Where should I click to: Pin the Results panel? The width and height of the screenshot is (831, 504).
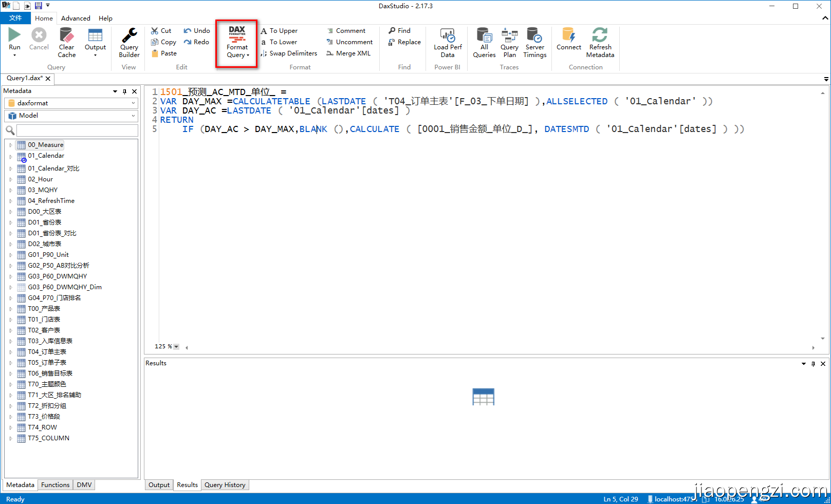(x=813, y=364)
